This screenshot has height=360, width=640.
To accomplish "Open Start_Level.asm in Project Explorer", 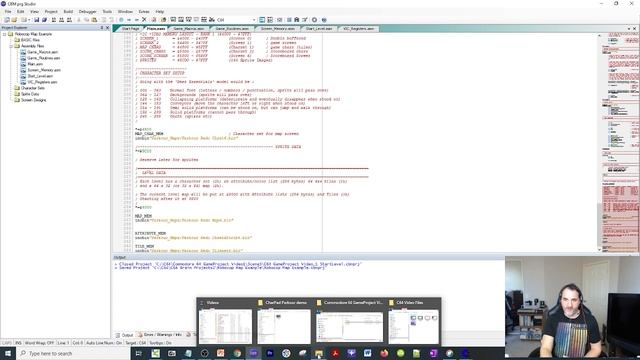I will pyautogui.click(x=40, y=76).
